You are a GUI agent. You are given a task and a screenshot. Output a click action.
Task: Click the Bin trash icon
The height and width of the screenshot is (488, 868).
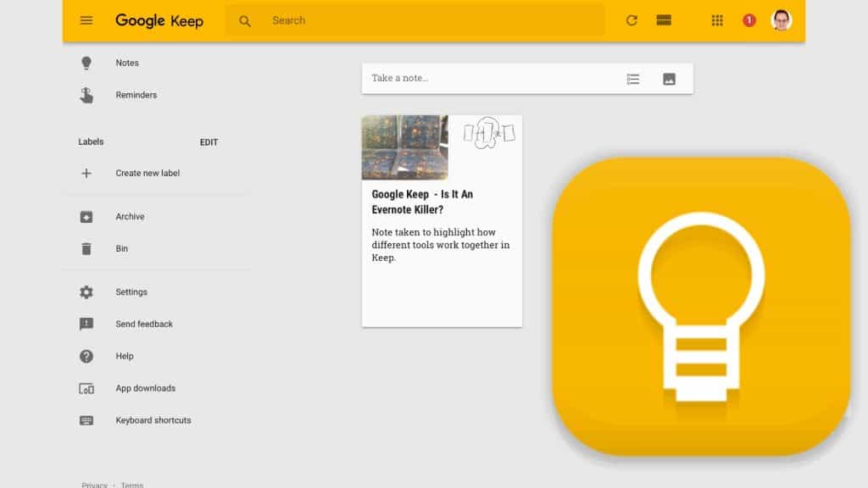click(86, 249)
